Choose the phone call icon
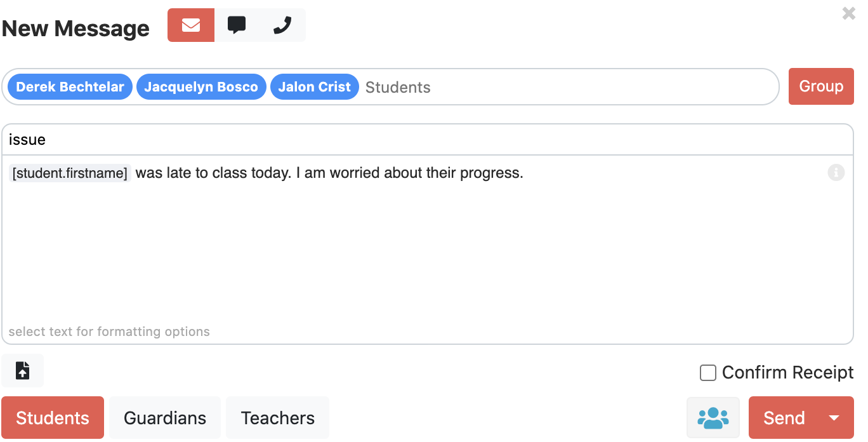 282,25
